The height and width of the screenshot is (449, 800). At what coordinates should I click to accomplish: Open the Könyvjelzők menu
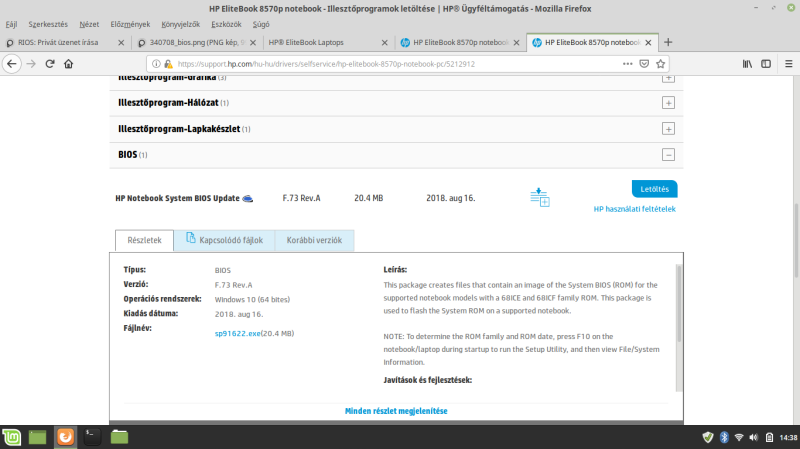[181, 24]
